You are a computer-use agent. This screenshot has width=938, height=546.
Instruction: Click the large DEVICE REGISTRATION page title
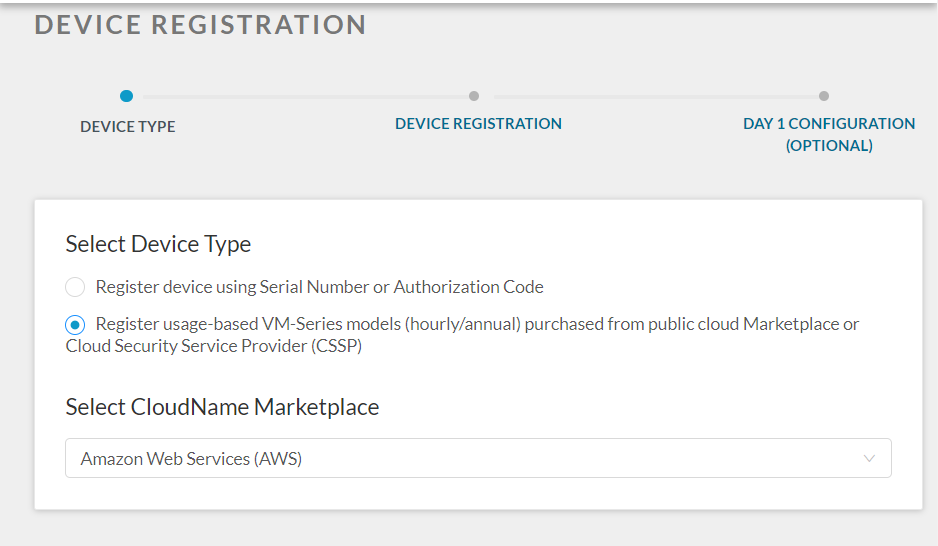pyautogui.click(x=200, y=25)
